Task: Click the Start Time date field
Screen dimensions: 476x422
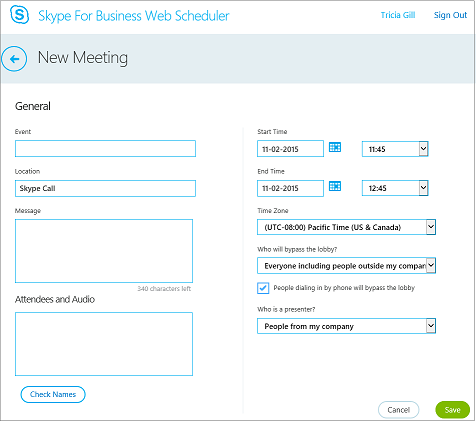Action: tap(290, 149)
